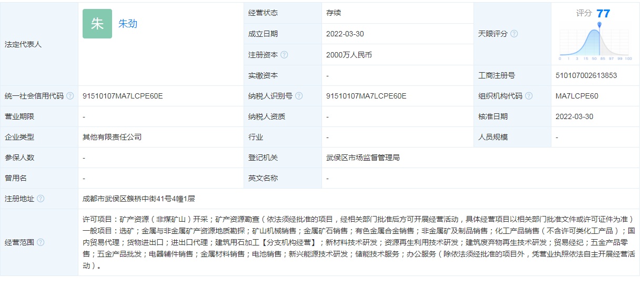This screenshot has height=285, width=644.
Task: Click the 组织机构代码 value MA7LCPE60
Action: coord(577,96)
